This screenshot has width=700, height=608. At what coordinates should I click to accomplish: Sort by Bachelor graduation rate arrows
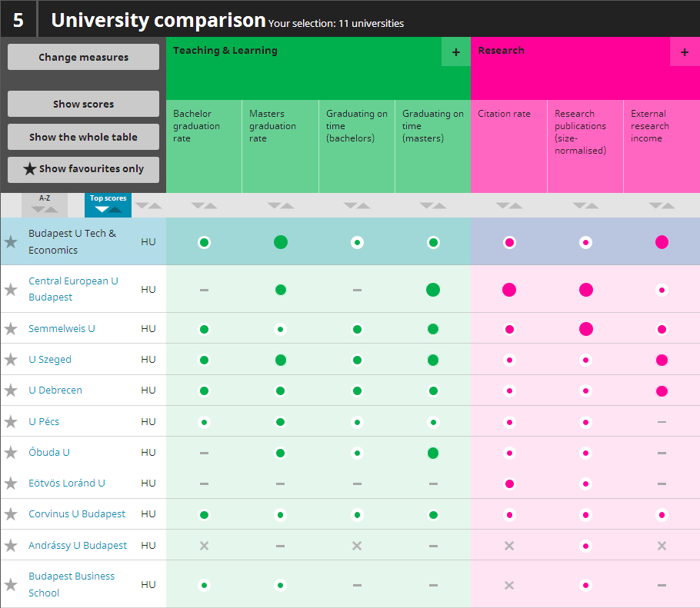click(x=204, y=206)
